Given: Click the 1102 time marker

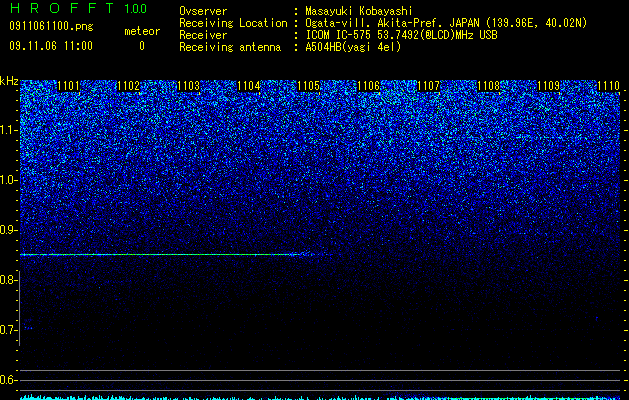Looking at the screenshot, I should tap(129, 86).
